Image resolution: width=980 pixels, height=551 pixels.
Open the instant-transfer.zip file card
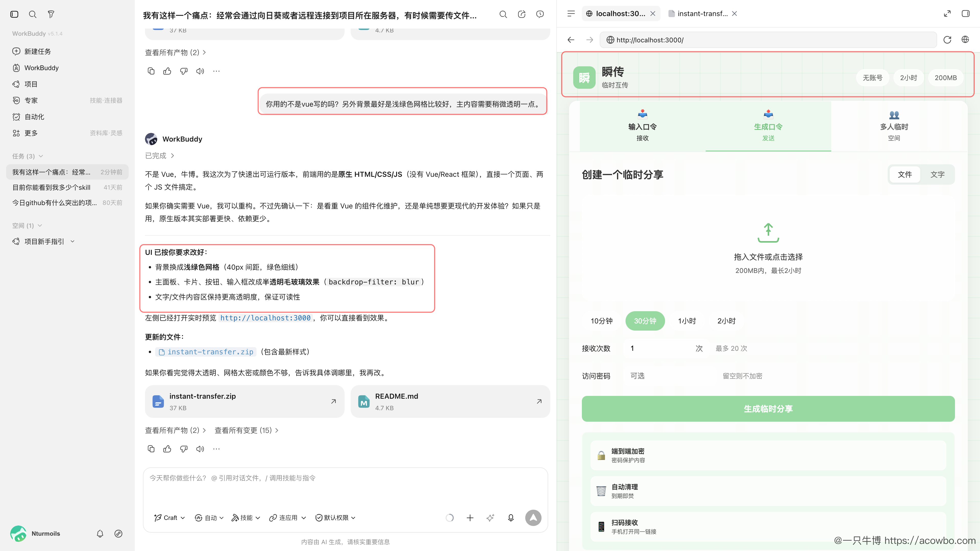point(245,402)
